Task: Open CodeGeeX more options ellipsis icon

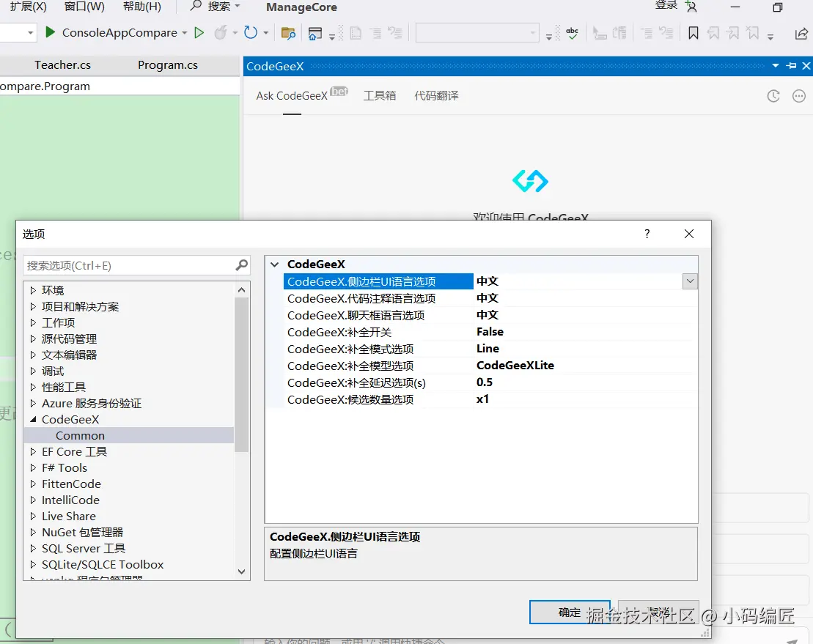Action: tap(799, 96)
